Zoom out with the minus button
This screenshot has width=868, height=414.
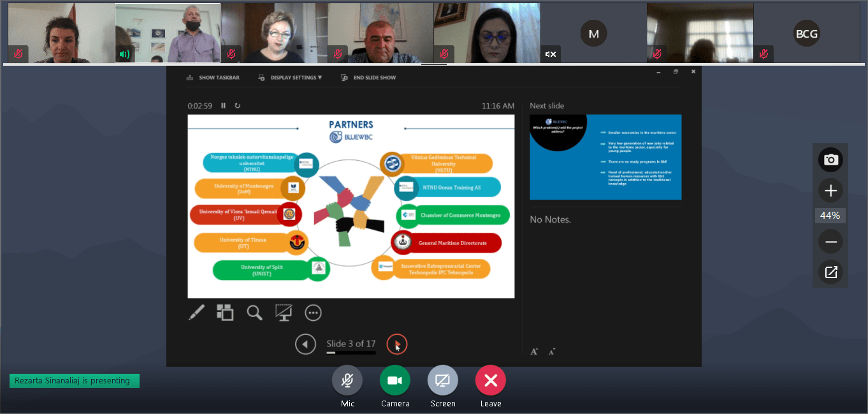(x=830, y=242)
